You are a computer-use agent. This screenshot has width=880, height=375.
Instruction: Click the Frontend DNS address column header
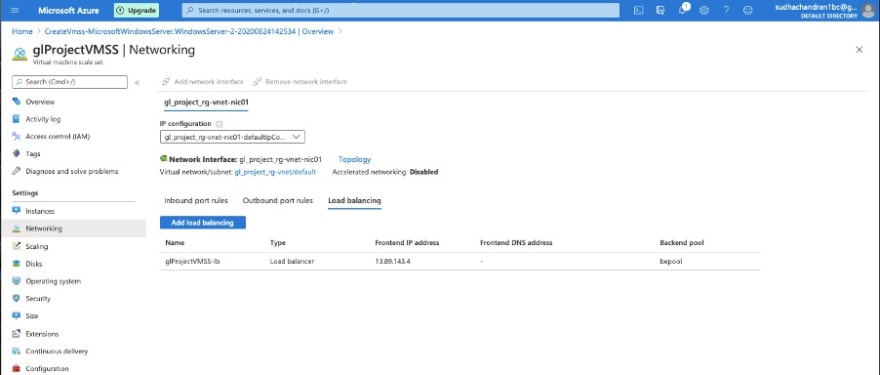coord(516,243)
